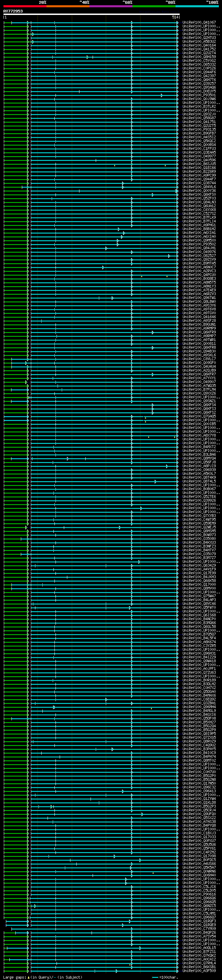Select hit label UniRef100_C0PSZ6

[x=199, y=68]
